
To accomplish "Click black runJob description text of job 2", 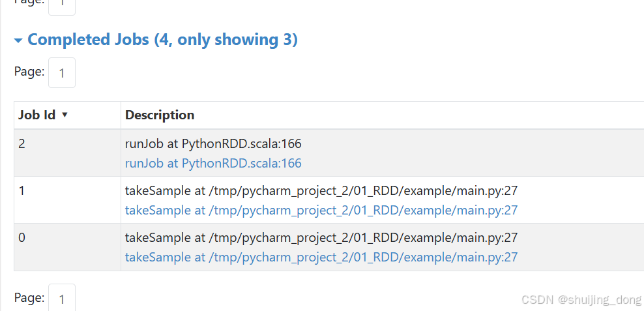I will pyautogui.click(x=213, y=143).
